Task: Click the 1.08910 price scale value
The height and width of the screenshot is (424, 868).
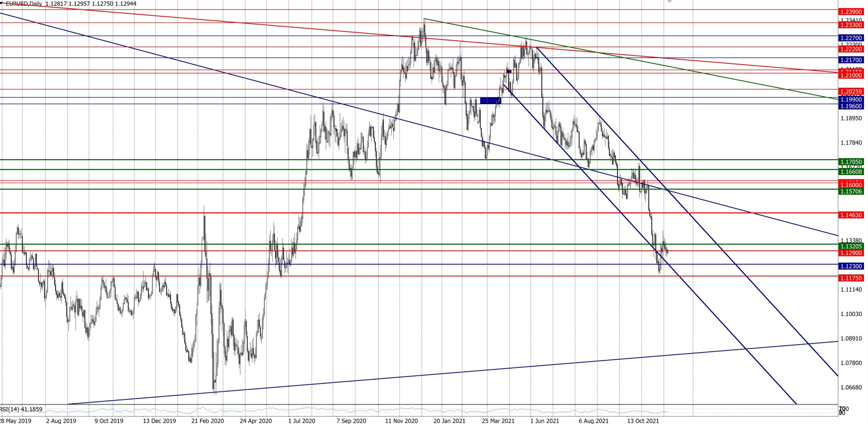Action: [x=851, y=339]
